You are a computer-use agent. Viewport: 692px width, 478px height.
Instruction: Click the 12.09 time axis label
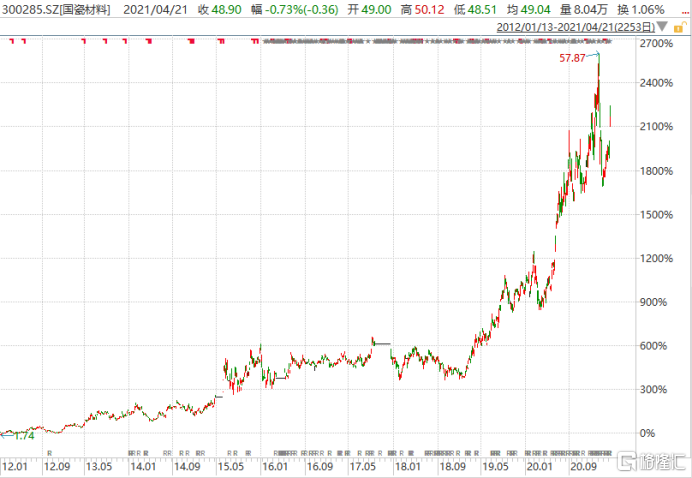(x=57, y=467)
